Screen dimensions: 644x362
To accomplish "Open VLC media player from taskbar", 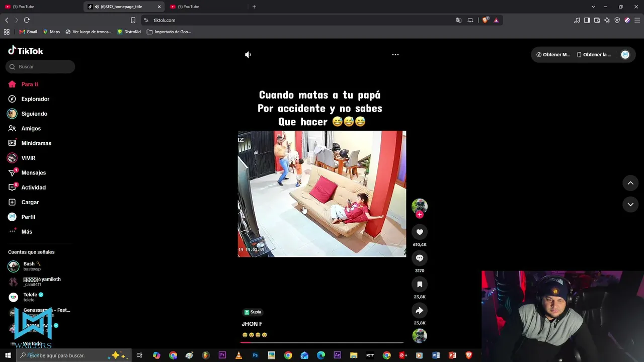I will pos(238,355).
